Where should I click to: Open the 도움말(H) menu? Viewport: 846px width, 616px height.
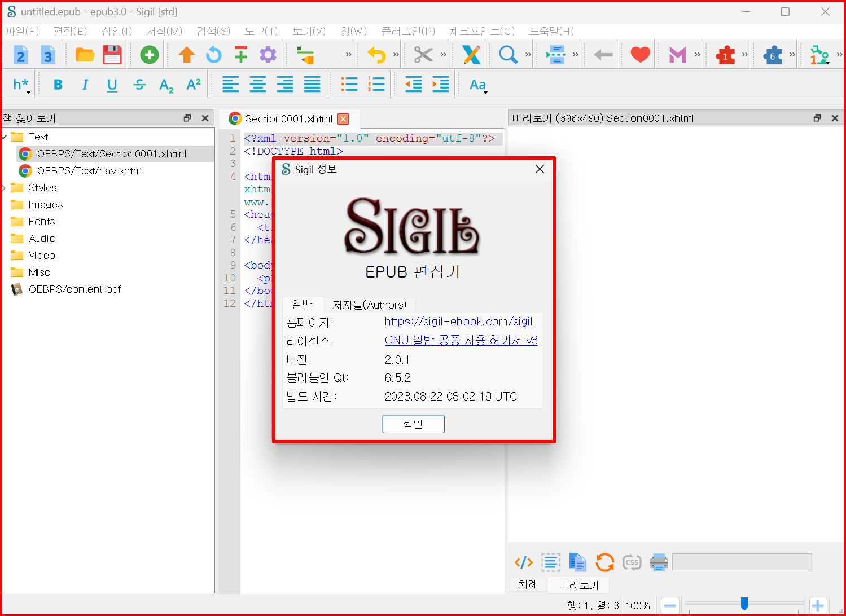(551, 31)
